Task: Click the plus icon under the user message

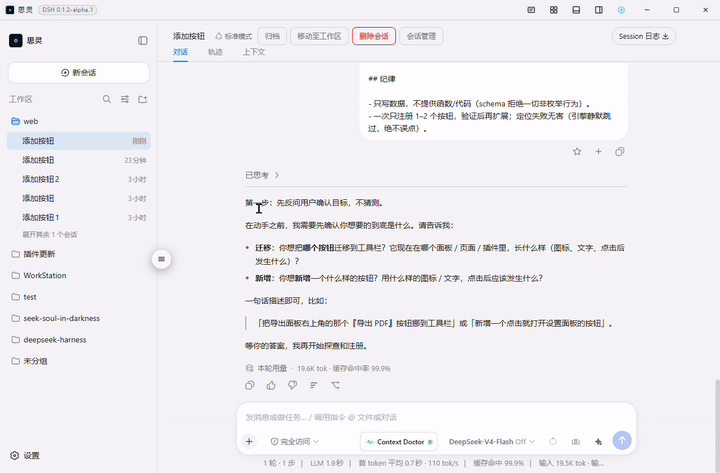Action: (x=598, y=152)
